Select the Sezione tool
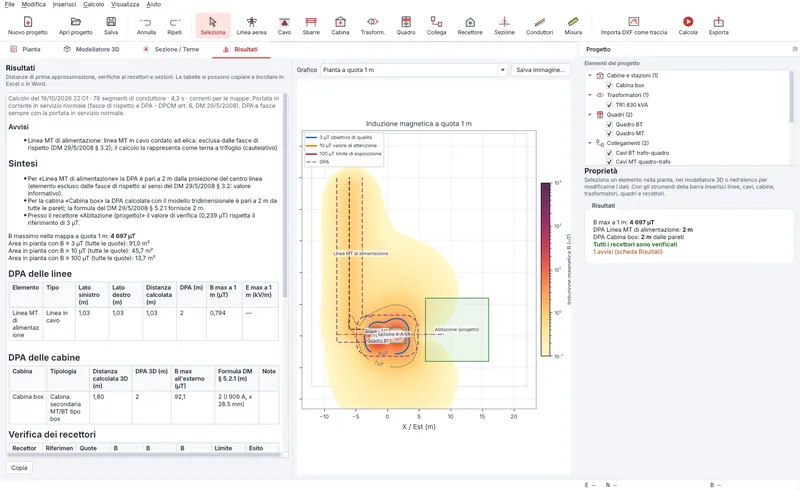This screenshot has width=800, height=490. pos(504,26)
